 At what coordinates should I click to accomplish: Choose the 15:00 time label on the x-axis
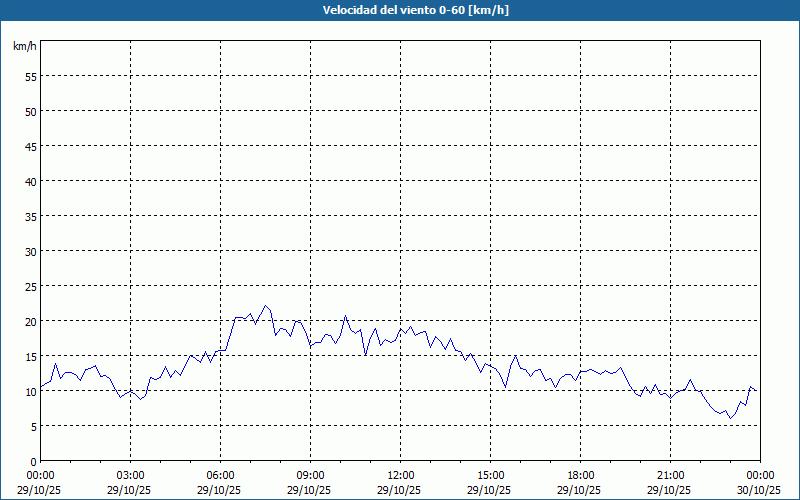(x=490, y=475)
